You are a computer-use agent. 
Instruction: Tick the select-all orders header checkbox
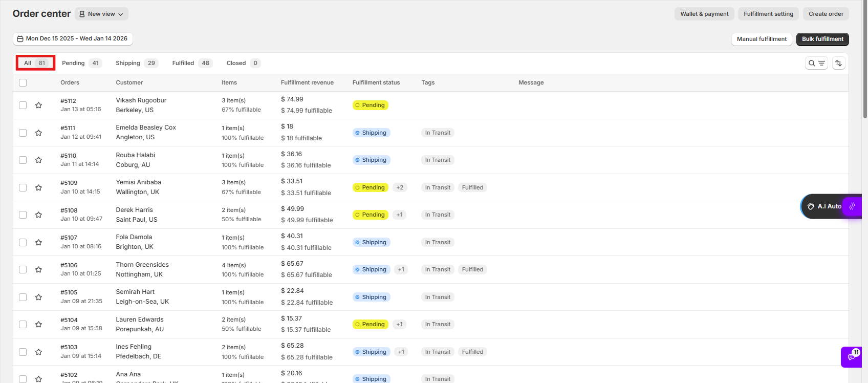[x=23, y=82]
